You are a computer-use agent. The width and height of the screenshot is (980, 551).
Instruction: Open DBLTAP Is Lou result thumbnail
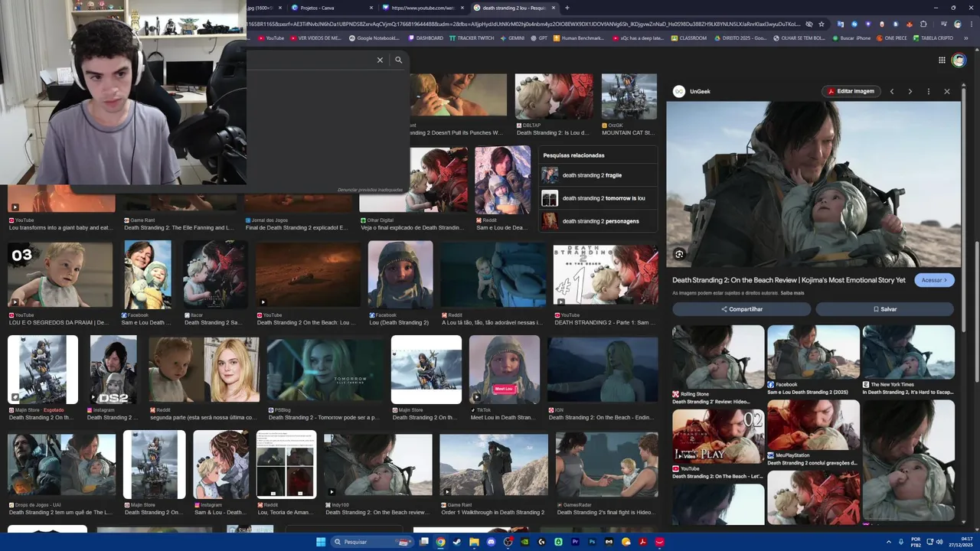click(x=554, y=96)
